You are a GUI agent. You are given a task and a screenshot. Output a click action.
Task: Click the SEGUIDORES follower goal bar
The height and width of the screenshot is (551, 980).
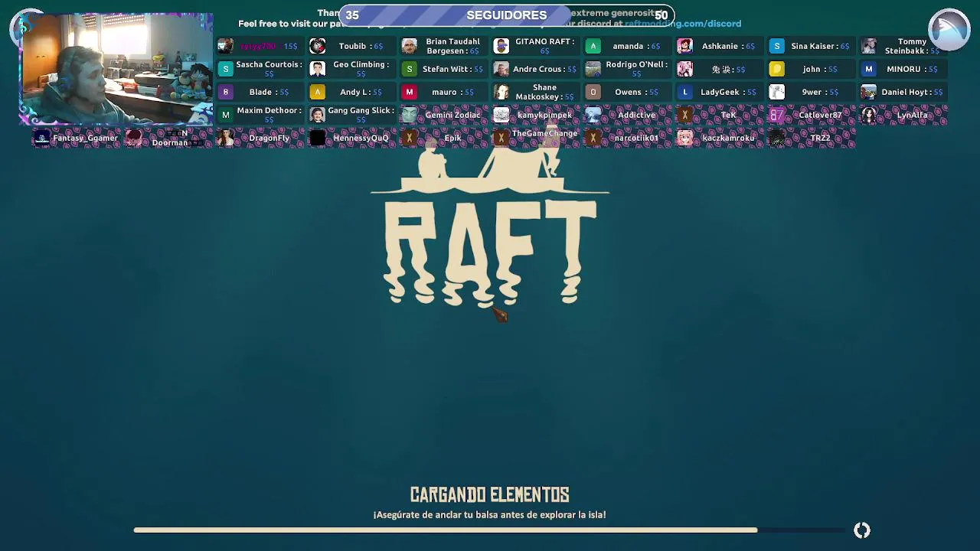click(507, 15)
